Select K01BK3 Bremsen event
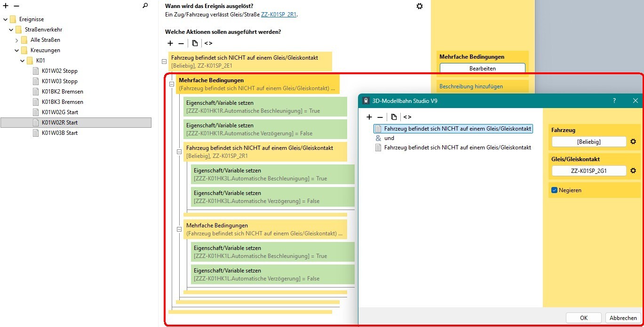 point(62,102)
